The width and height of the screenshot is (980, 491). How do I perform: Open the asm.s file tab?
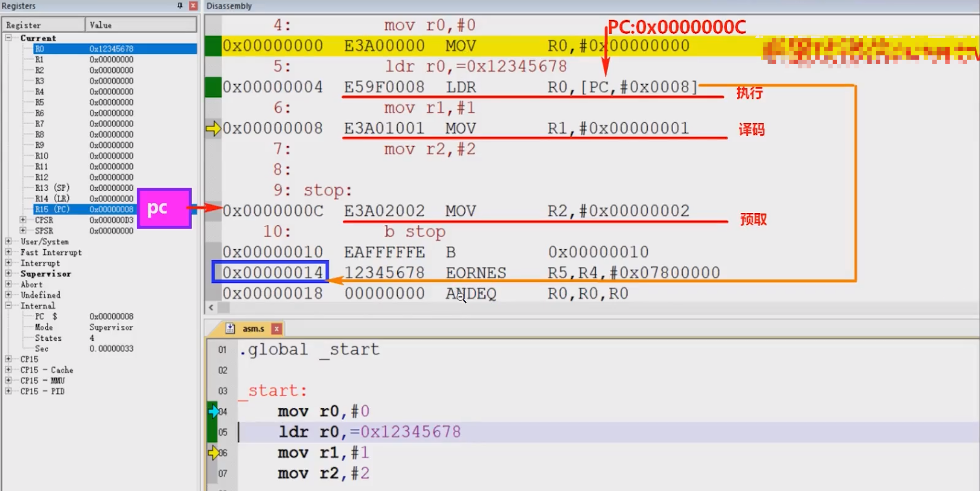click(253, 329)
